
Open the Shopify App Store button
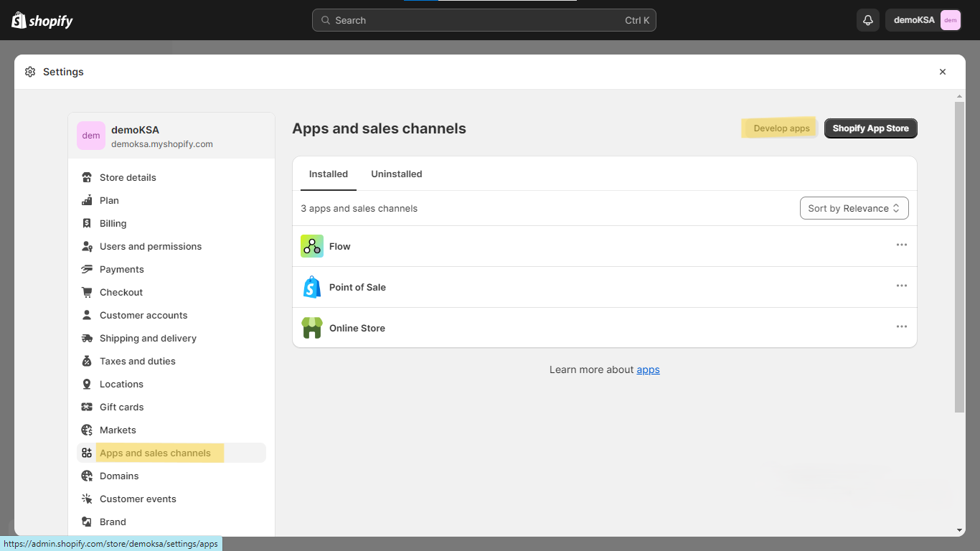(x=870, y=128)
